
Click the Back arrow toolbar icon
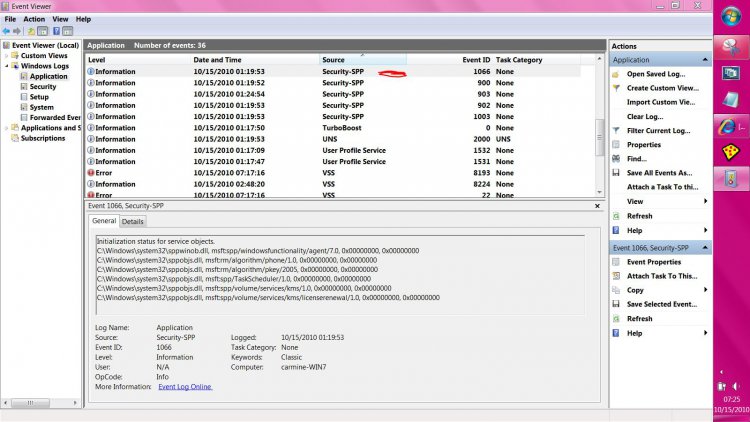6,31
